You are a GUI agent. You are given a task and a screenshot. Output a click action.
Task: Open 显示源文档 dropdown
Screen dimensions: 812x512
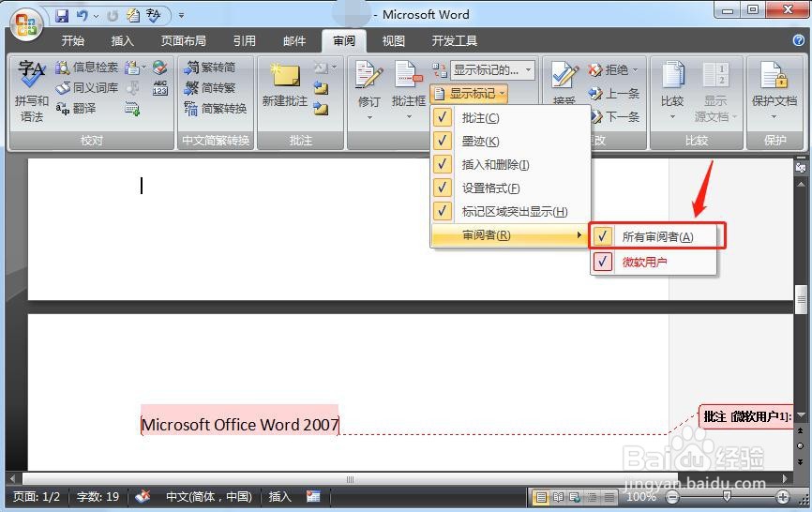715,91
